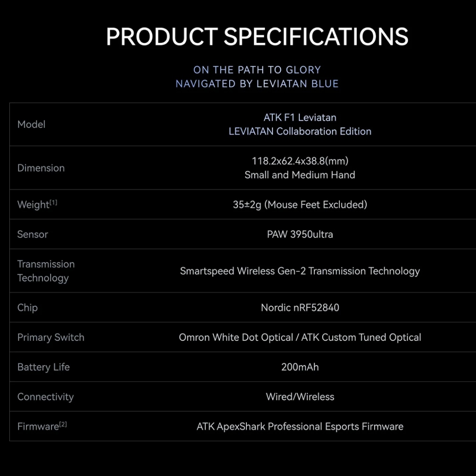Click the 200mAh battery value
The height and width of the screenshot is (476, 476).
(300, 367)
